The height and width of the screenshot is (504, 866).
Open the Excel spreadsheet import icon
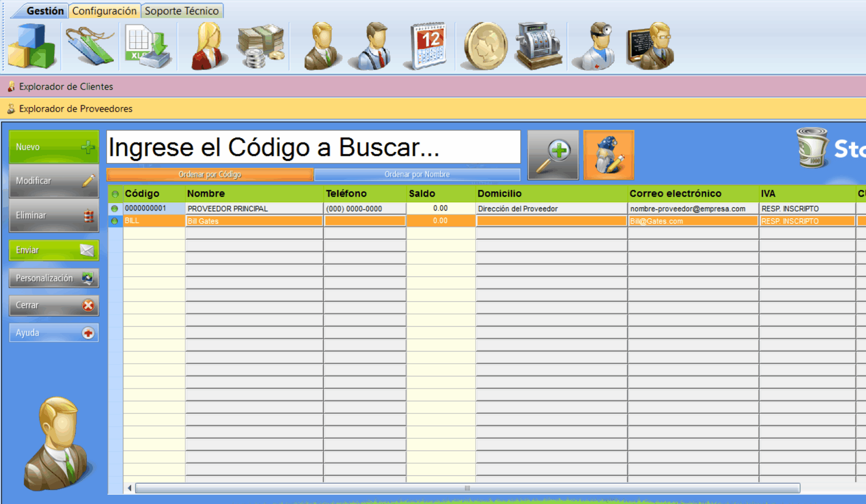coord(148,46)
